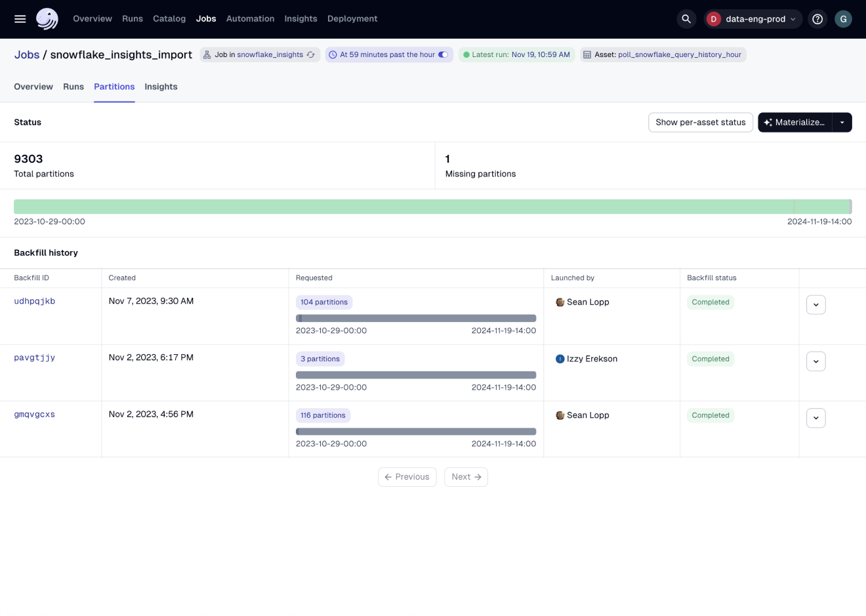Screen dimensions: 866x616
Task: Open the navigation hamburger menu
Action: coord(20,19)
